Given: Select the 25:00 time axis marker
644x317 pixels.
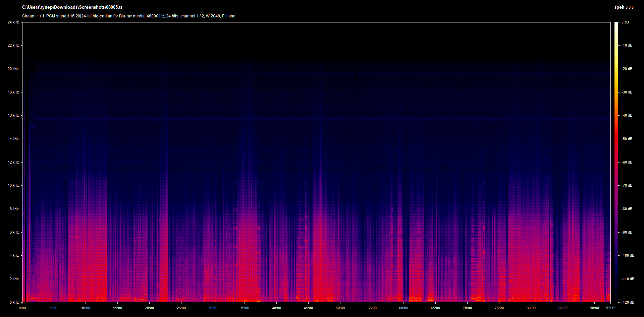Looking at the screenshot, I should tap(181, 308).
